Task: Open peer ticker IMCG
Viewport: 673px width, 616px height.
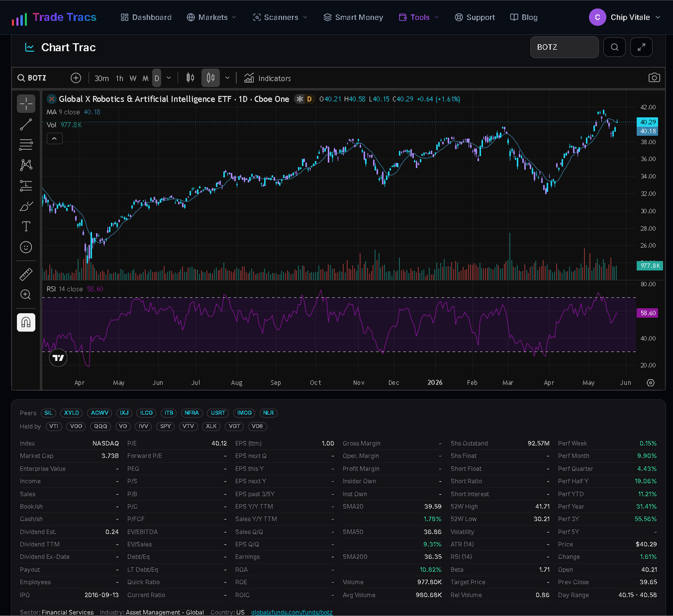Action: (245, 413)
